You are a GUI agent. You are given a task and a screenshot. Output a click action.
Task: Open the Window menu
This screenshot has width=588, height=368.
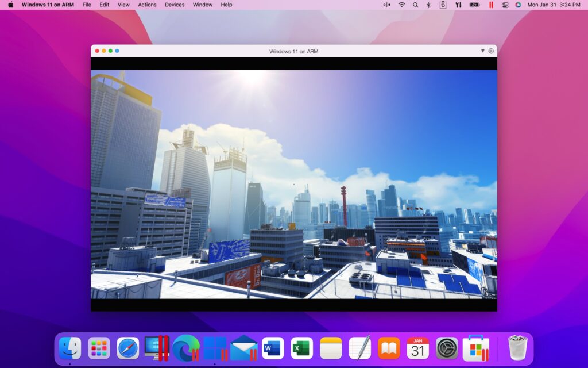click(203, 5)
